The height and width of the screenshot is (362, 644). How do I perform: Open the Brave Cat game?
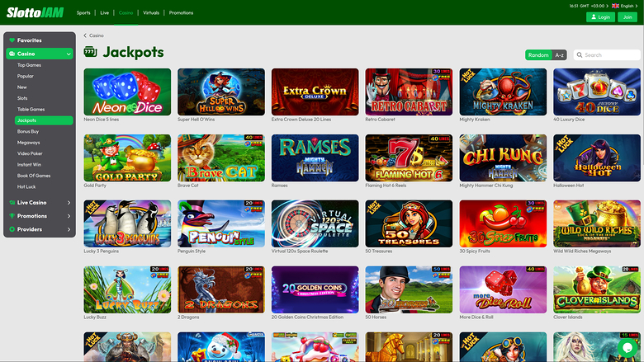[221, 157]
